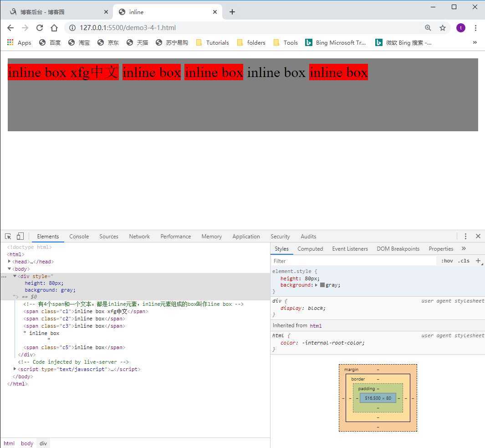Open the zoom magnifier in address bar

tap(428, 28)
